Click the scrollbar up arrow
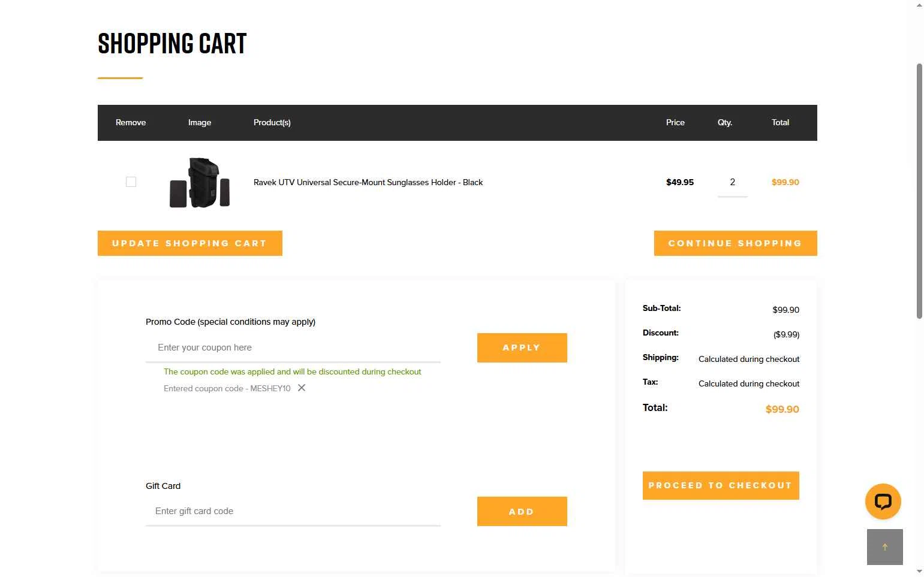Image resolution: width=924 pixels, height=577 pixels. [x=919, y=5]
